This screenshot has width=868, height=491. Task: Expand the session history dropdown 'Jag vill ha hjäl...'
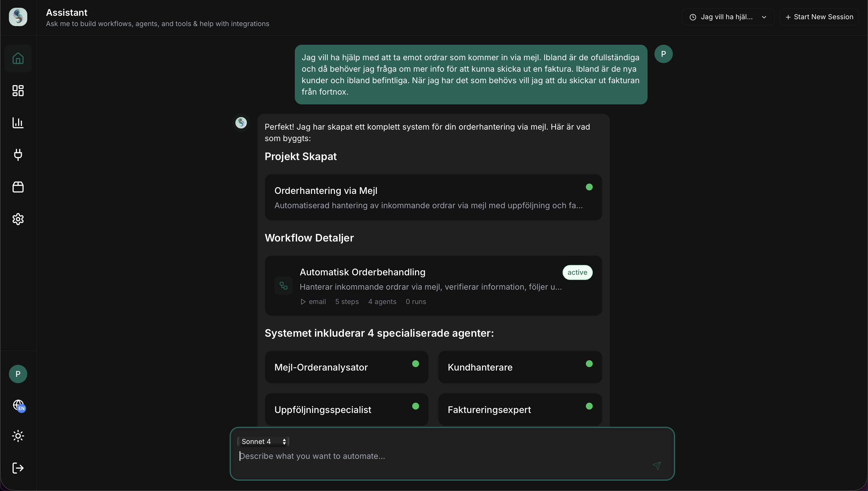pos(728,17)
